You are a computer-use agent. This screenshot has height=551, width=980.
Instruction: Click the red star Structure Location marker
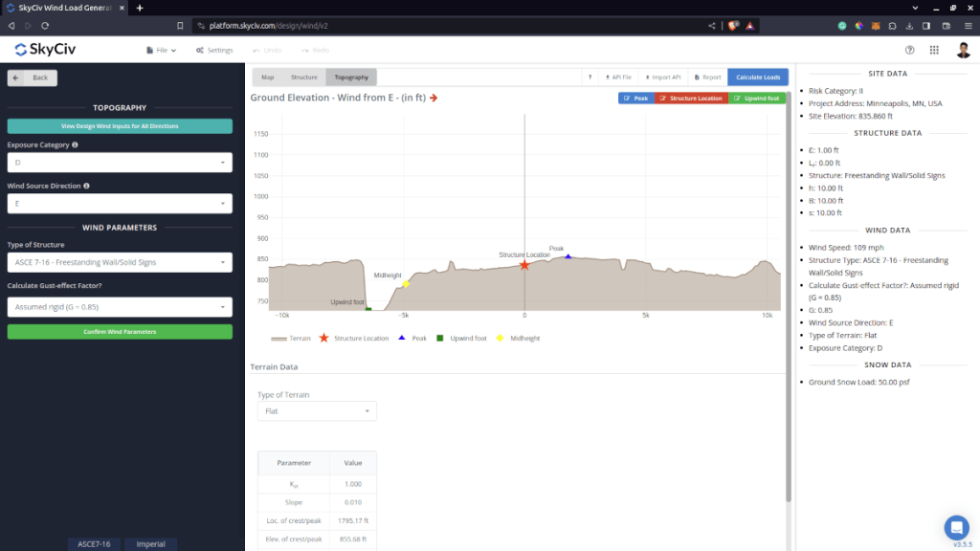524,265
